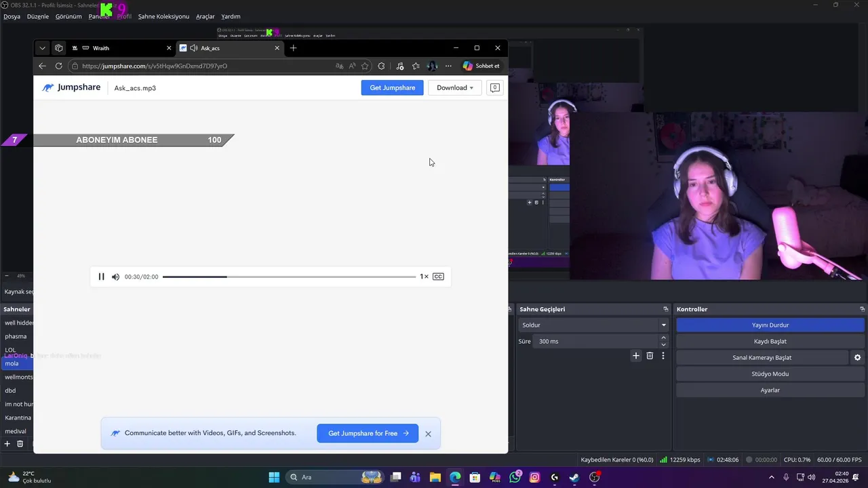This screenshot has width=868, height=488.
Task: Mute the audio player volume icon
Action: point(115,277)
